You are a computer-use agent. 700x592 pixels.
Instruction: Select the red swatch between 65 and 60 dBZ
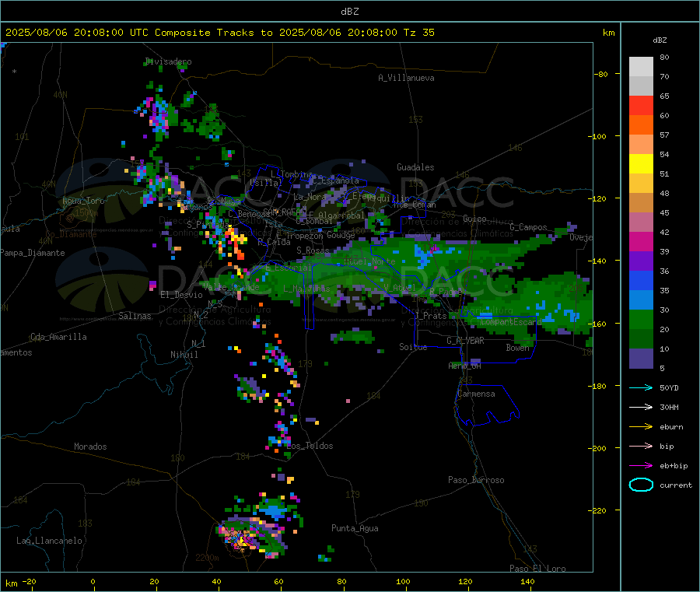(x=641, y=105)
